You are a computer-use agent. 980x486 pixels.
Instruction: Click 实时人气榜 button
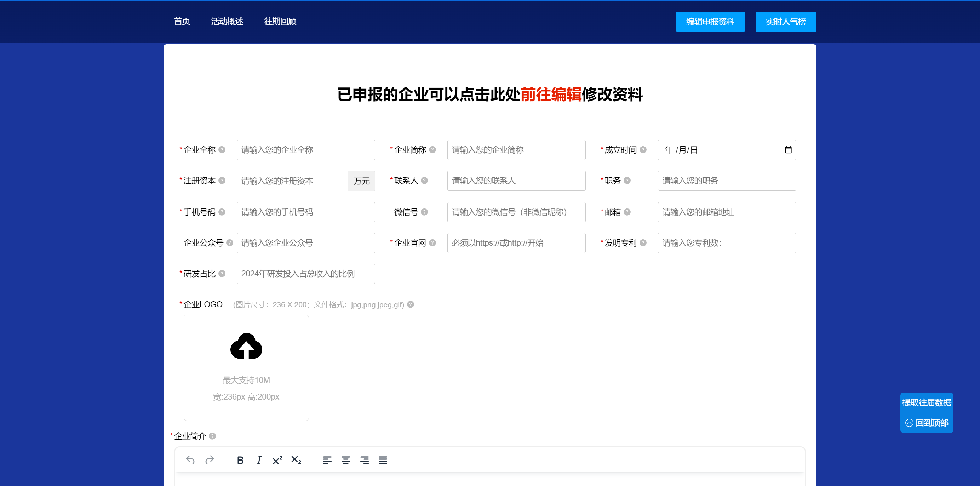pyautogui.click(x=786, y=22)
